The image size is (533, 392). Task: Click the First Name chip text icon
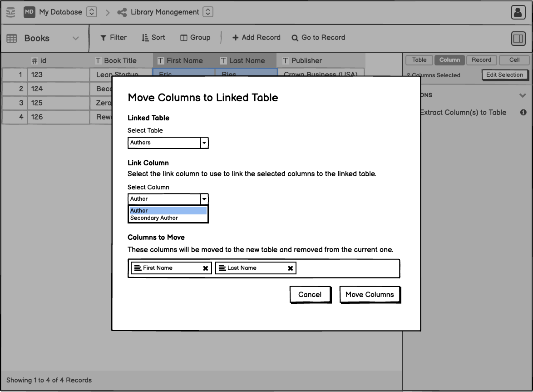[x=138, y=268]
